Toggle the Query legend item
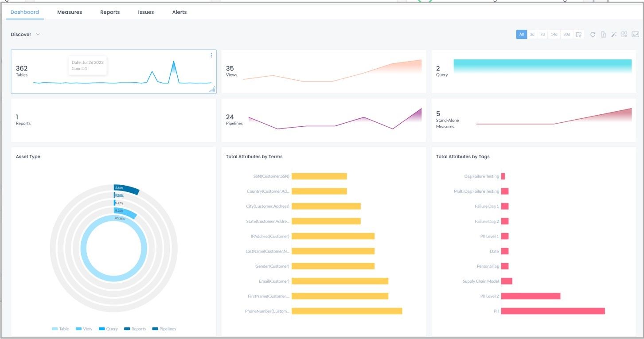The width and height of the screenshot is (644, 339). click(108, 329)
